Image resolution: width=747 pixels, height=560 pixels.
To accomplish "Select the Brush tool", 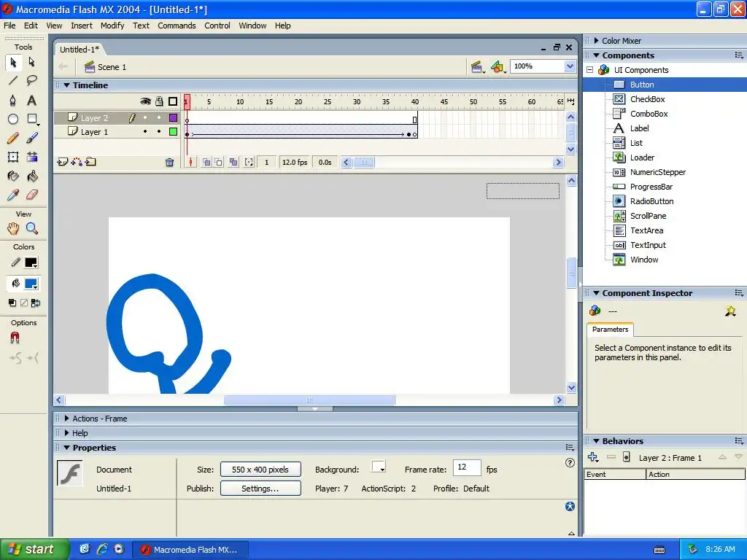I will click(32, 138).
